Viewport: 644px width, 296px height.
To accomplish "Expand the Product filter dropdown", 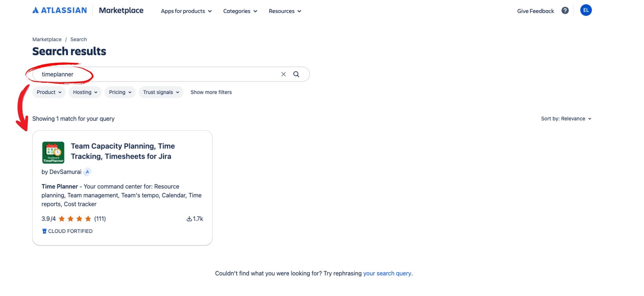I will [49, 92].
